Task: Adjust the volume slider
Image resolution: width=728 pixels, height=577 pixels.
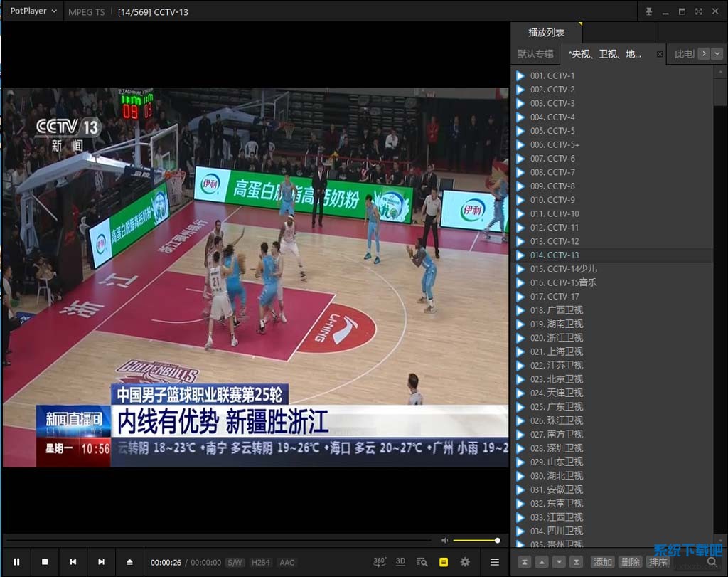Action: [476, 541]
